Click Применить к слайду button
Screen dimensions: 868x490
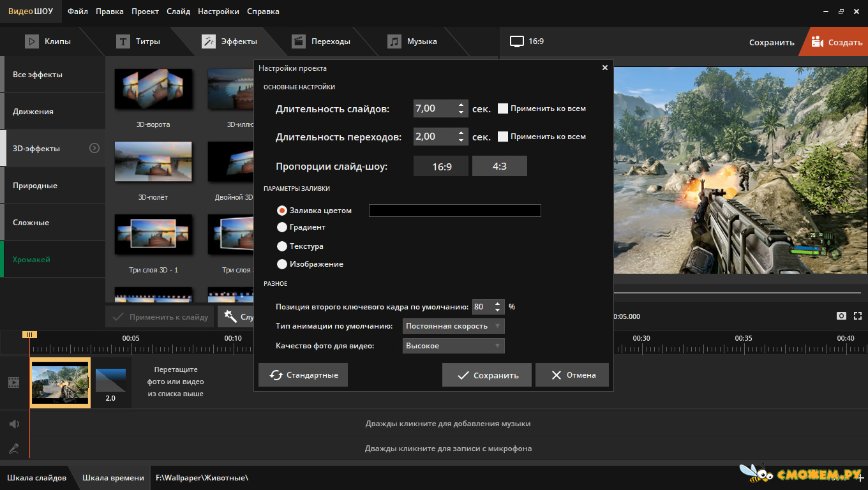(160, 316)
